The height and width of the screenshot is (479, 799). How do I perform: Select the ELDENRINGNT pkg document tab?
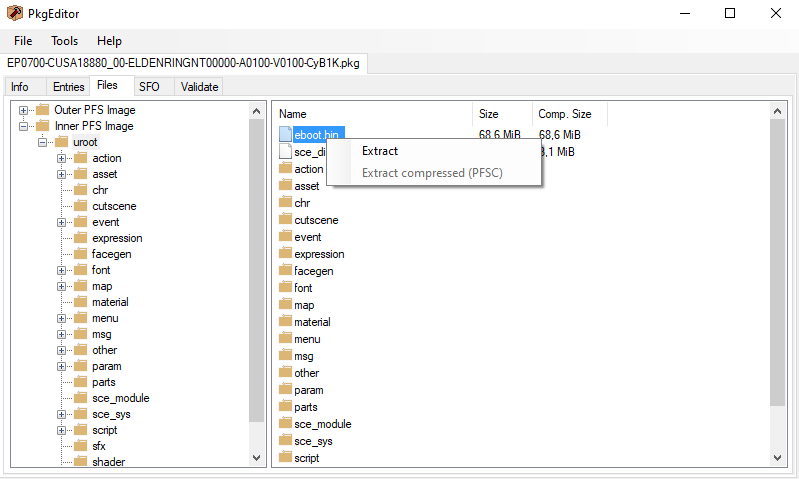coord(183,63)
